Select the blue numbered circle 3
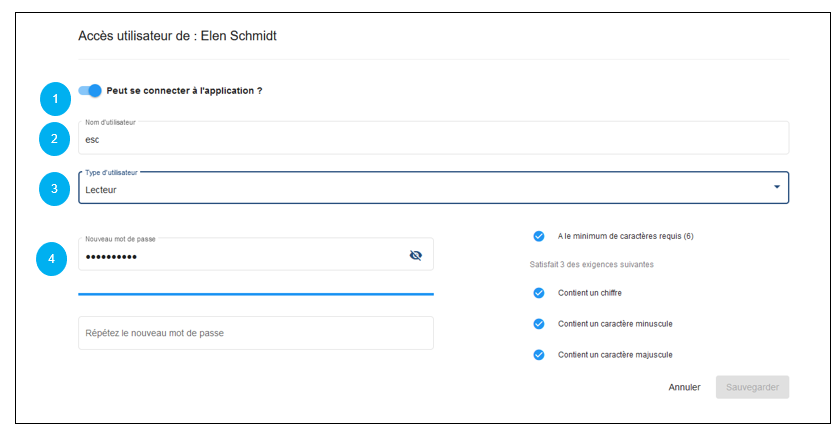This screenshot has width=839, height=437. coord(56,188)
